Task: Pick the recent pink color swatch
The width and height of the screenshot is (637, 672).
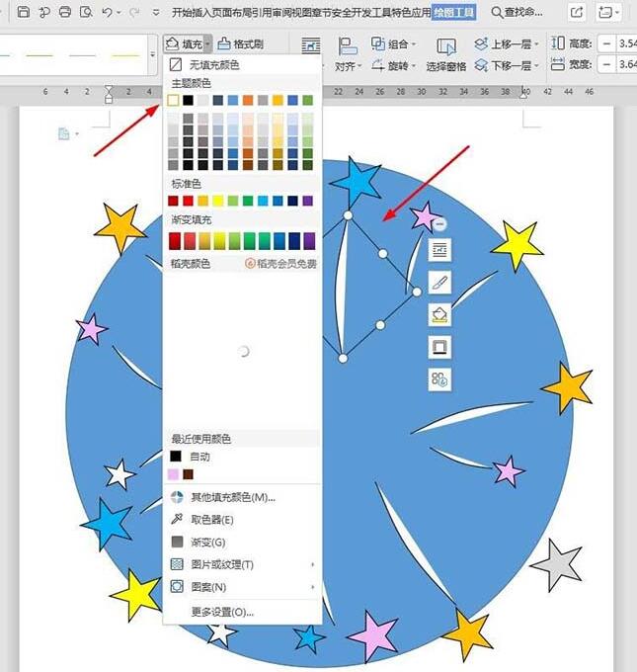Action: 173,474
